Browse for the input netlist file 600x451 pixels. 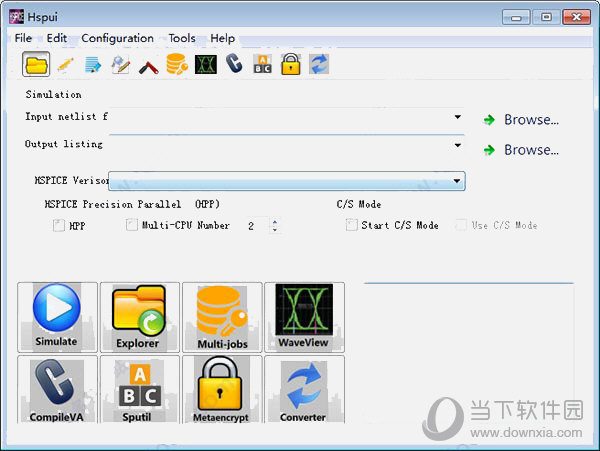pyautogui.click(x=521, y=120)
